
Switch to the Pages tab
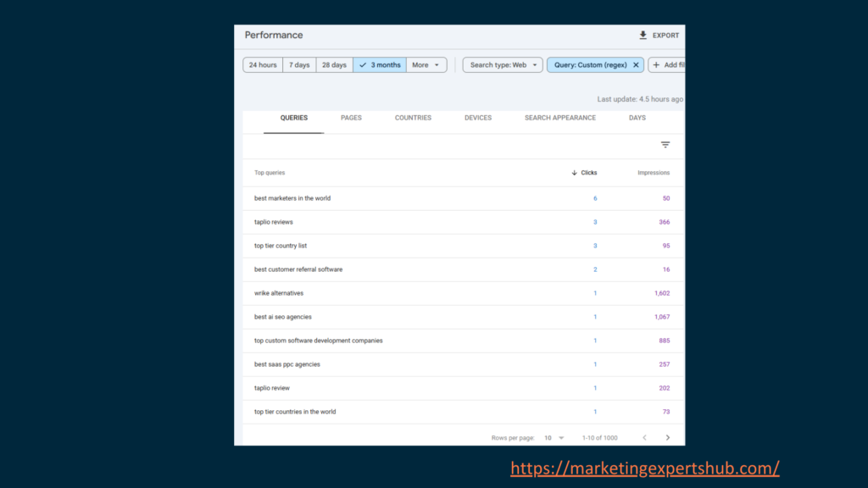click(x=351, y=118)
